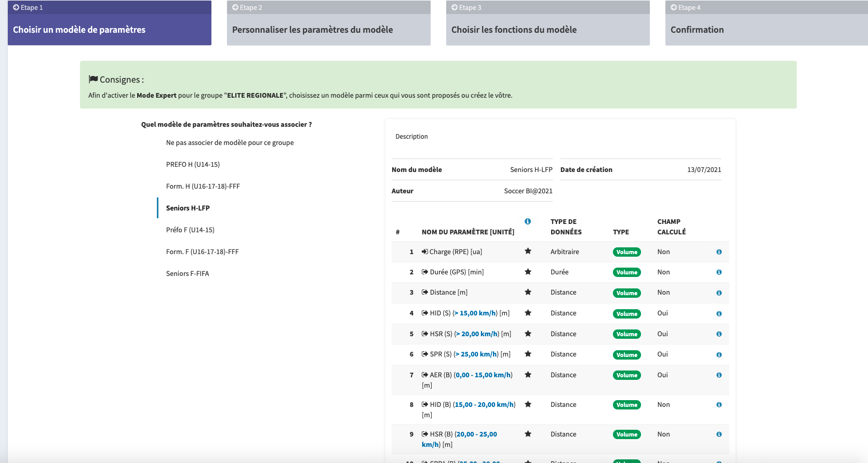Click star icon for Distance [m]
The width and height of the screenshot is (868, 463).
point(528,292)
